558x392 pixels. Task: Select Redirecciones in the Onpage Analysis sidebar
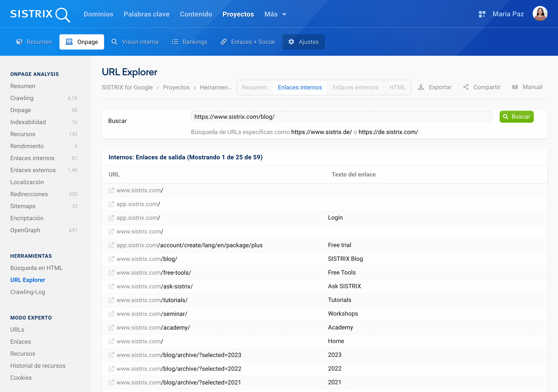point(29,194)
